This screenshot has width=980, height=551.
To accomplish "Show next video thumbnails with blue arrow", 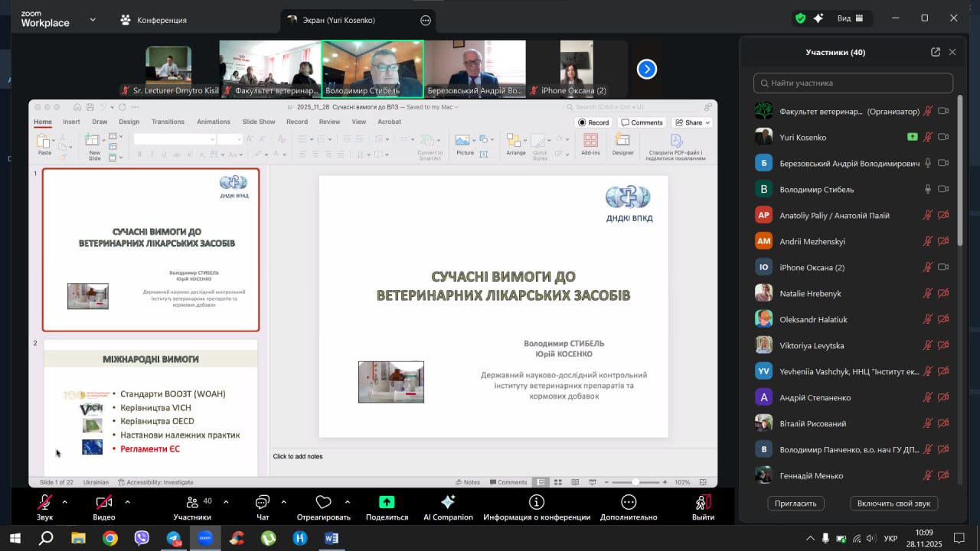I will click(x=647, y=70).
